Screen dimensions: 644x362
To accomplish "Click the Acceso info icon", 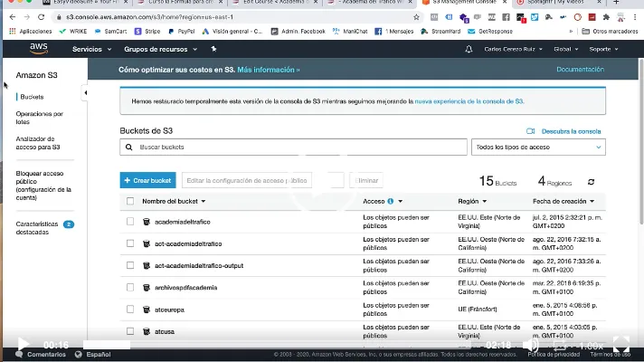I will [390, 201].
